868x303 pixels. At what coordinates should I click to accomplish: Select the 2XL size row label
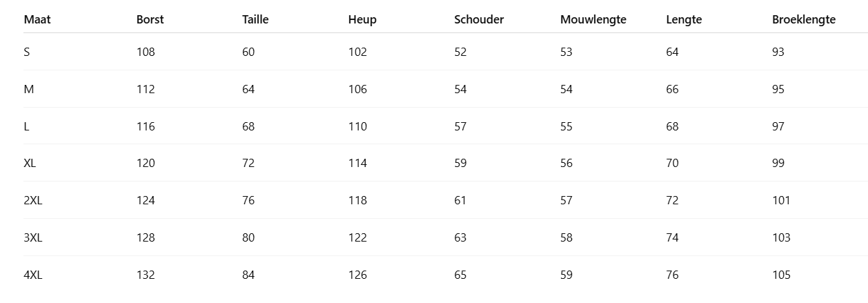33,201
